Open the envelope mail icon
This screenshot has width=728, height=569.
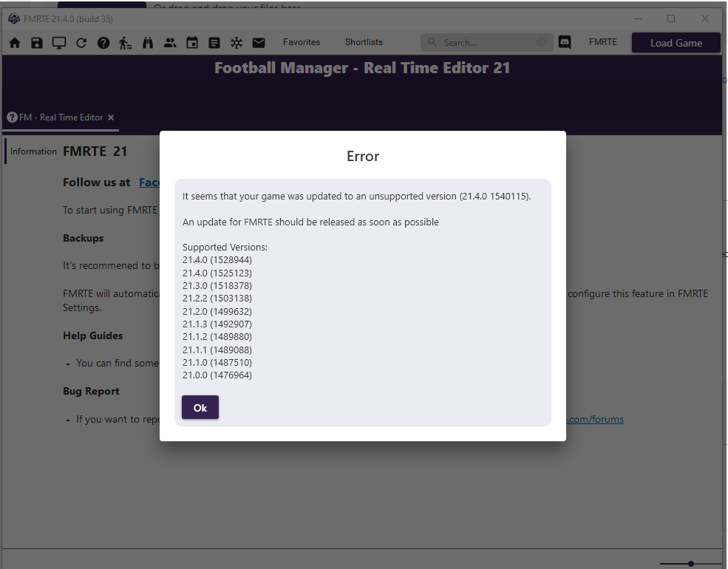click(x=259, y=43)
